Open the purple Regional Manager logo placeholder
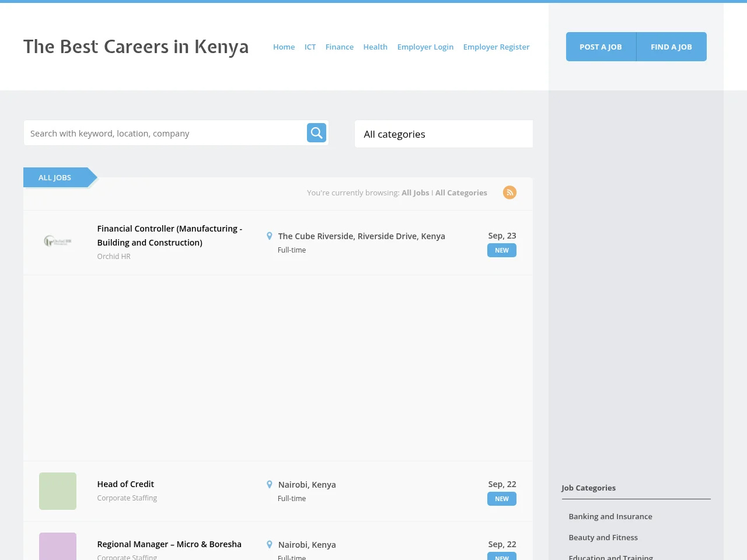The height and width of the screenshot is (560, 747). coord(58,547)
